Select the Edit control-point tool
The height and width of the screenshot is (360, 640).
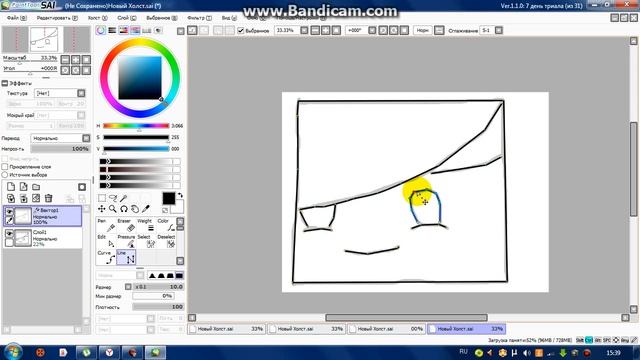[106, 241]
